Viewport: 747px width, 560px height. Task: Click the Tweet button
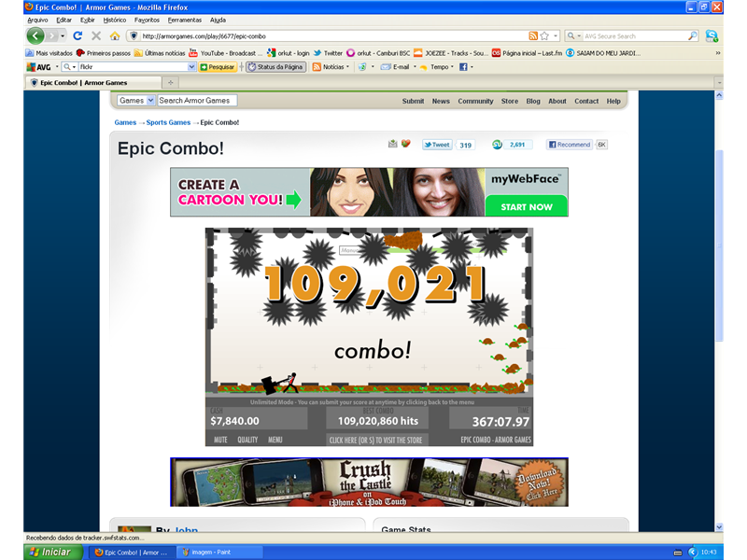pos(437,145)
